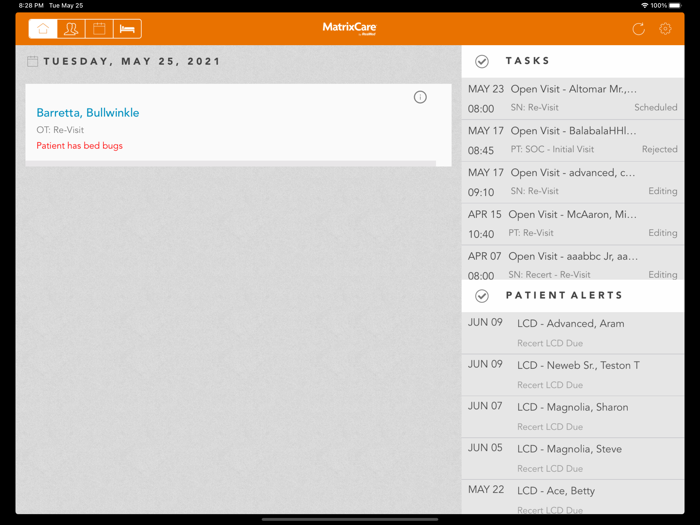Click the 'Patient has bed bugs' alert
This screenshot has height=525, width=700.
79,146
